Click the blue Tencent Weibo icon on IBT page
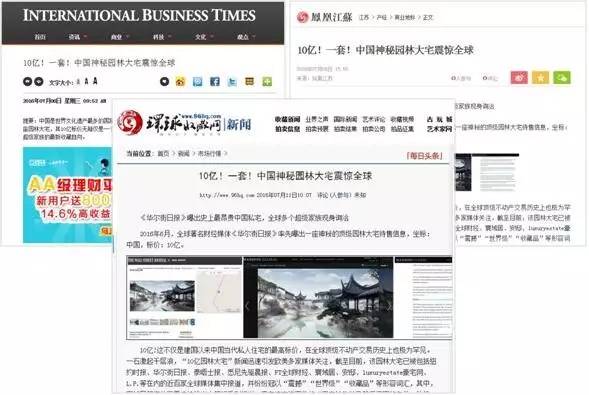The height and width of the screenshot is (395, 589). (197, 81)
